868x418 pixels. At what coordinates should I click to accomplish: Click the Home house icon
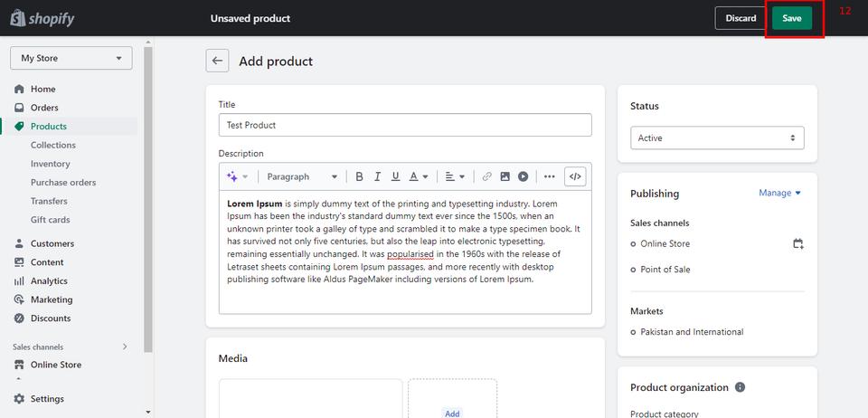19,89
